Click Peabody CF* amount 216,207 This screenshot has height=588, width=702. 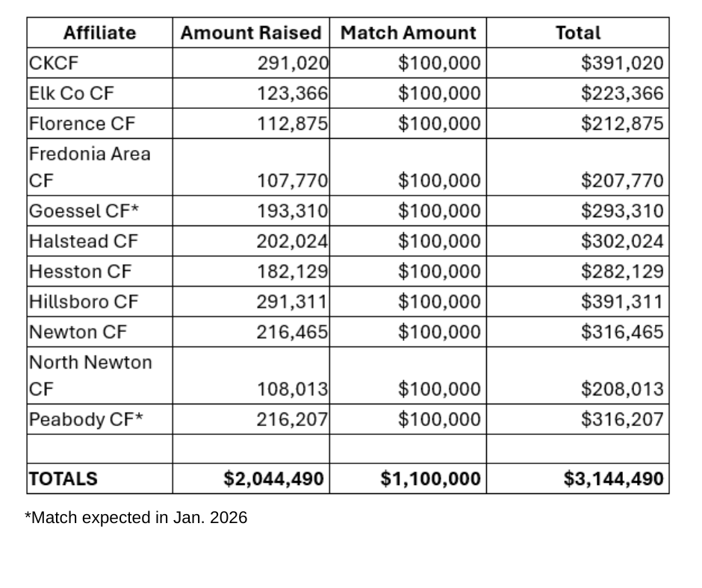[293, 419]
